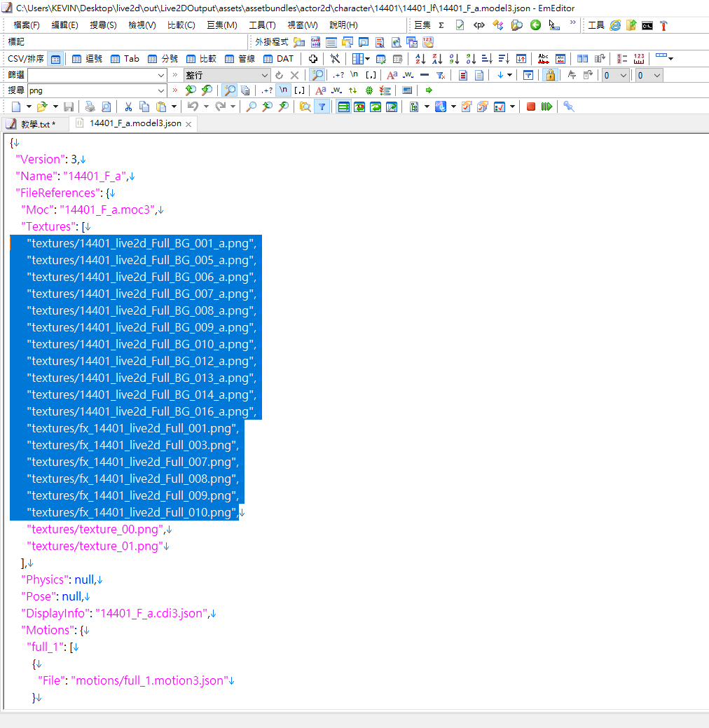The width and height of the screenshot is (709, 728).
Task: Click the Internet Explorer icon in tools bar
Action: click(615, 25)
